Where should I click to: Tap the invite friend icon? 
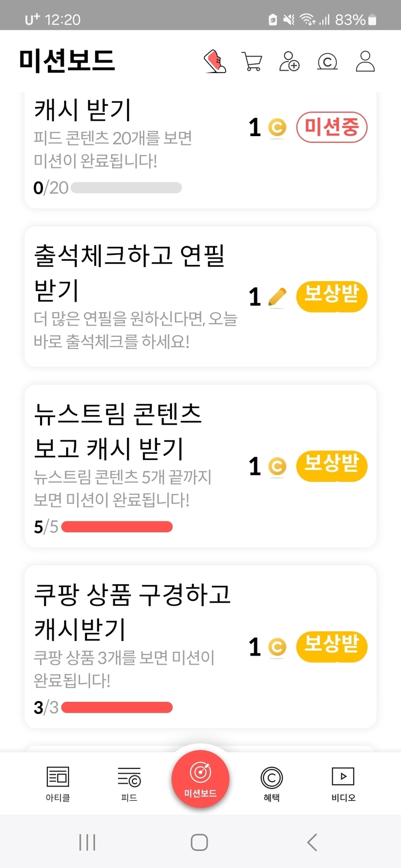click(289, 61)
